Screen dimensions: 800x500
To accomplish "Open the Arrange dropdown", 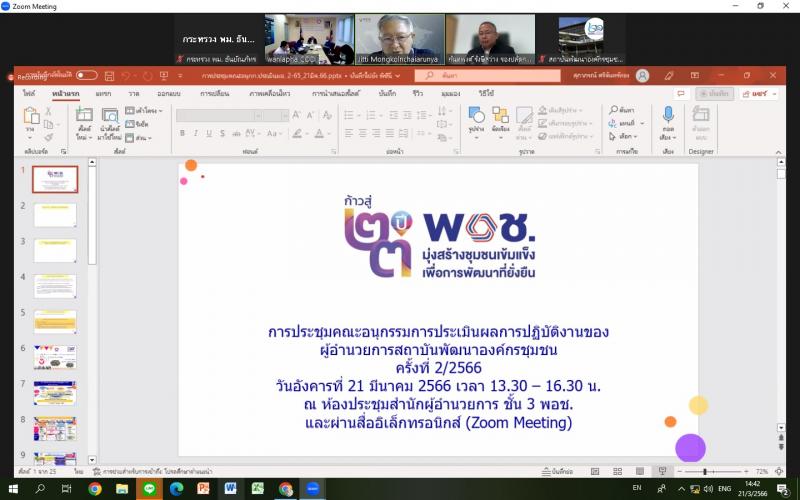I will (501, 120).
